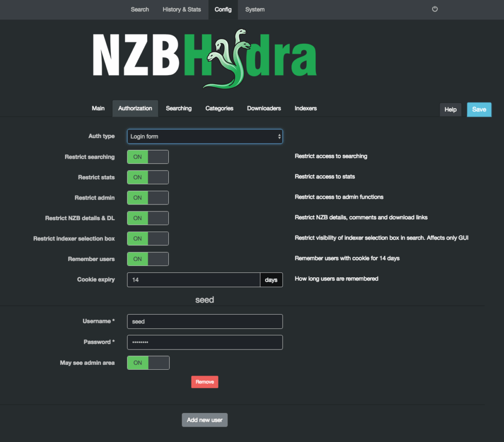Open the System menu item
Image resolution: width=504 pixels, height=442 pixels.
tap(255, 9)
